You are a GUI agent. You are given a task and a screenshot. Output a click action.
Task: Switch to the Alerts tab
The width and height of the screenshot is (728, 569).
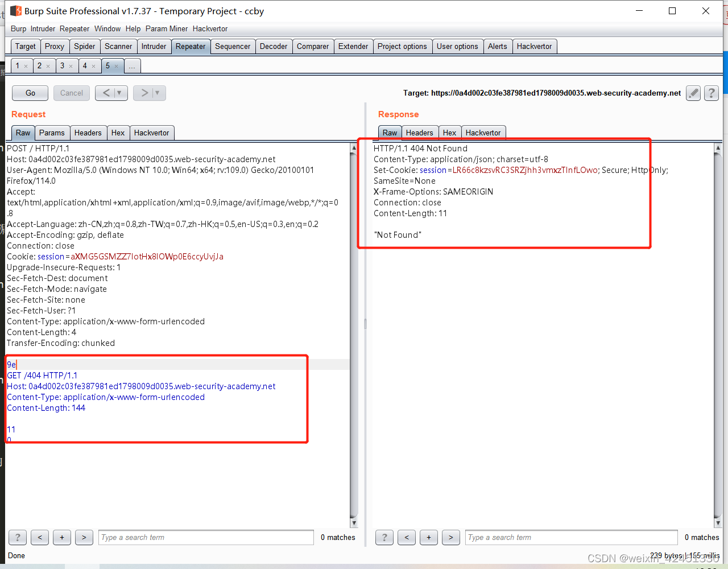498,46
